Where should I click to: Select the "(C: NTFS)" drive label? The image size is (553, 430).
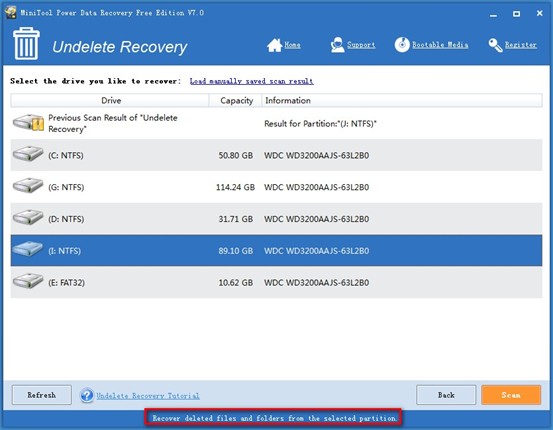66,156
